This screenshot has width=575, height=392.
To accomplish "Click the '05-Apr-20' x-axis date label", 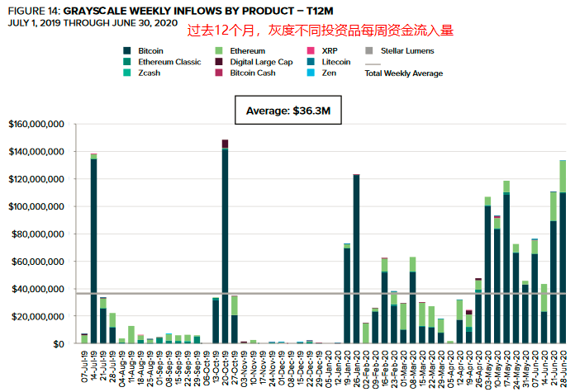I will [x=450, y=368].
